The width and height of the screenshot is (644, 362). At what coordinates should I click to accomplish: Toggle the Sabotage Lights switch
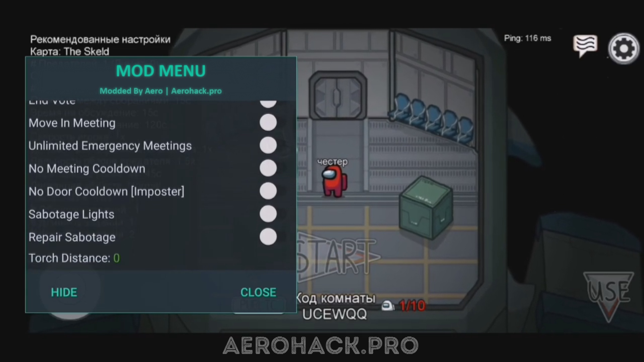click(267, 214)
